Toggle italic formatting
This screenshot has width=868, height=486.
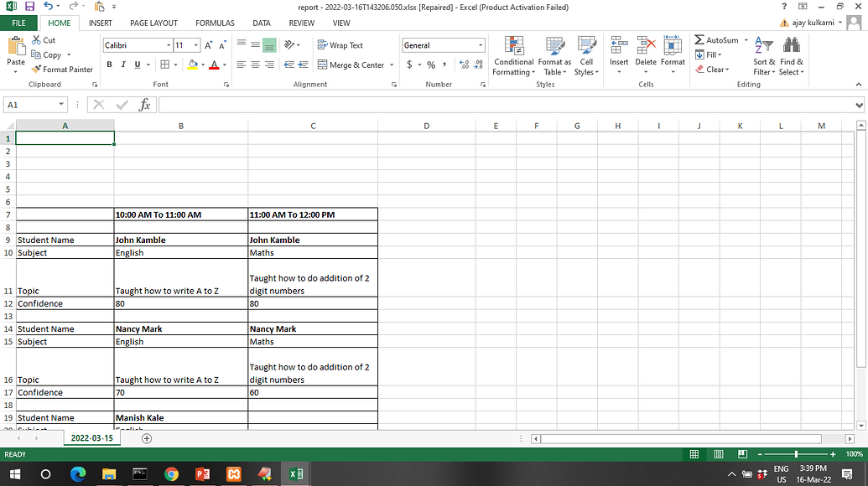pos(122,64)
